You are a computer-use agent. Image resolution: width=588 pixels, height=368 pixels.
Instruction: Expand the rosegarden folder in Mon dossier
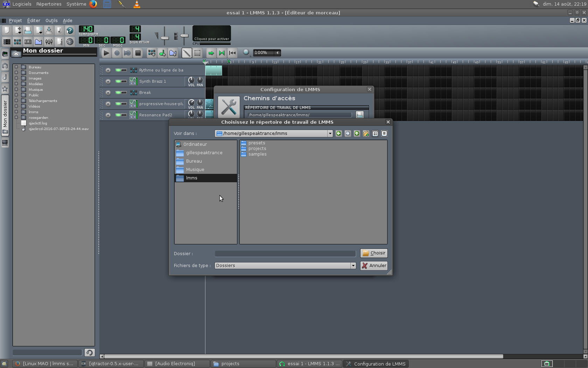16,117
